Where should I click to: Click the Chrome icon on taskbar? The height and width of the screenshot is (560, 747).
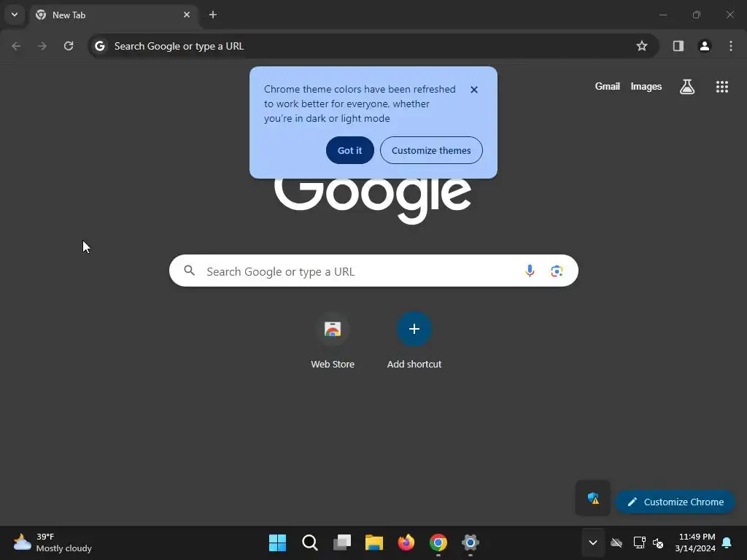click(438, 542)
